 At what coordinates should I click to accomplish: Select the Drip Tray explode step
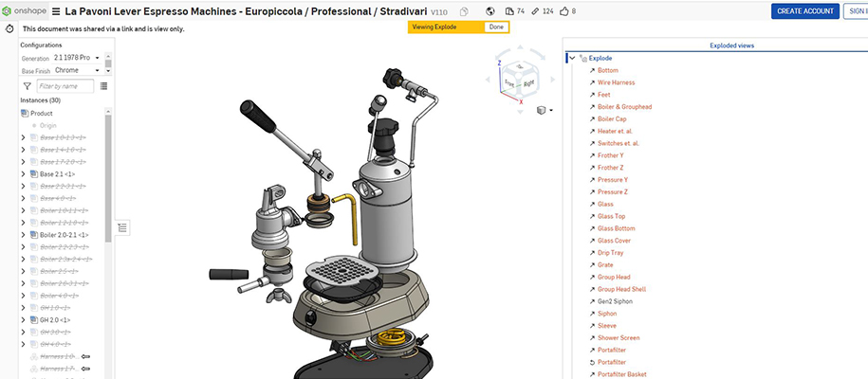pos(610,253)
